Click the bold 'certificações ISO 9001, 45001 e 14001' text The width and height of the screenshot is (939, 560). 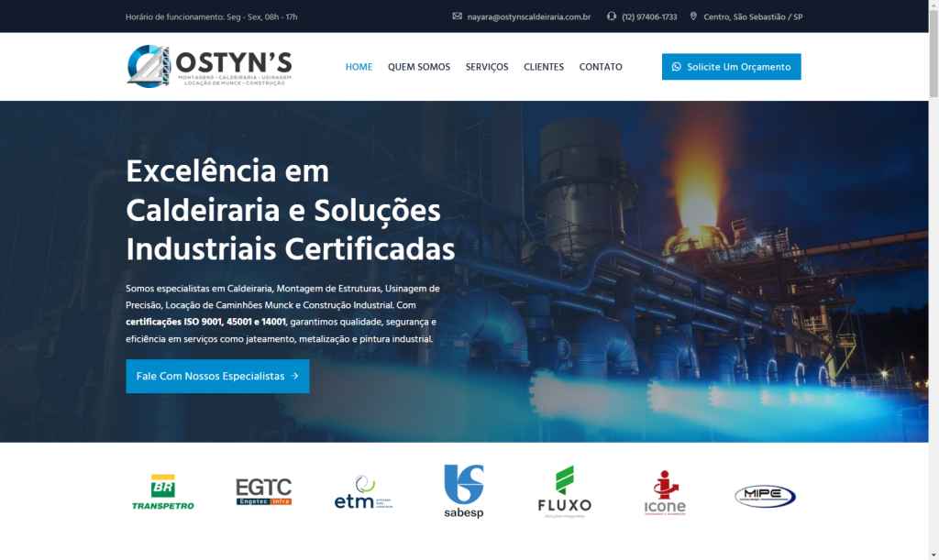[x=206, y=322]
